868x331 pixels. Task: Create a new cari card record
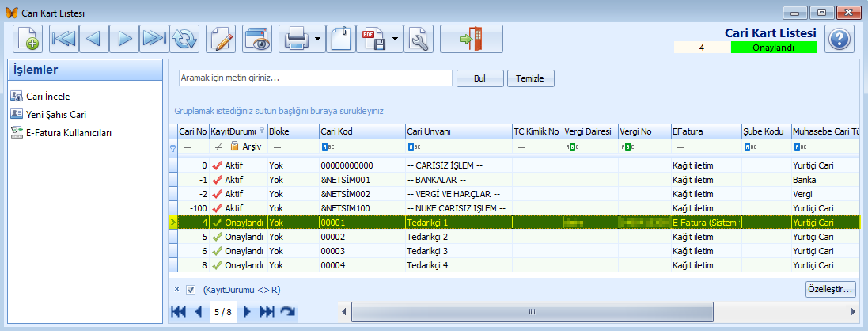point(28,39)
